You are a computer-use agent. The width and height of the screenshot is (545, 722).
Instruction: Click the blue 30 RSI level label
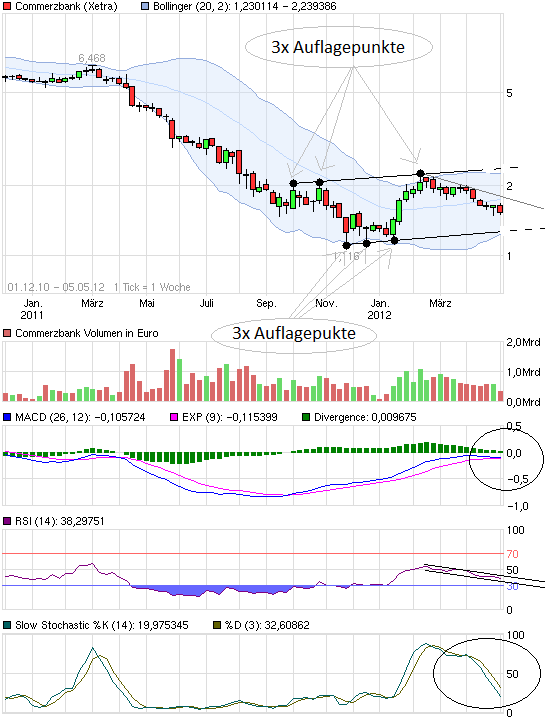click(512, 586)
